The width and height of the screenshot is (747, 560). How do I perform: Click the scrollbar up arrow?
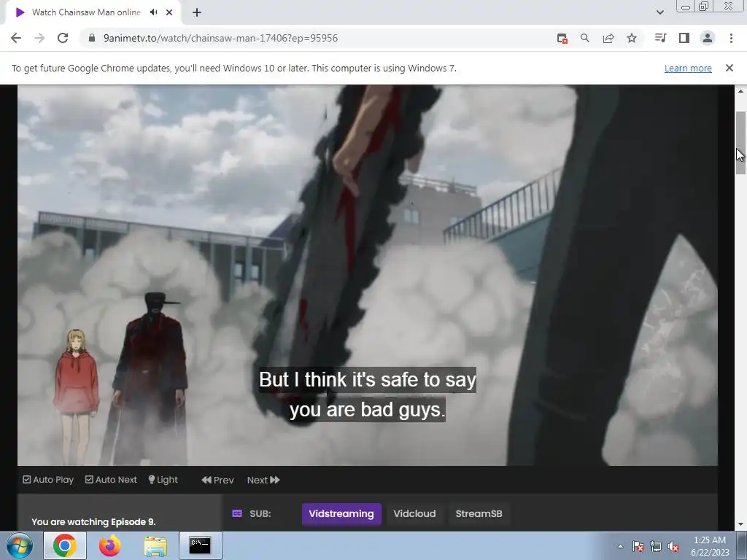740,90
